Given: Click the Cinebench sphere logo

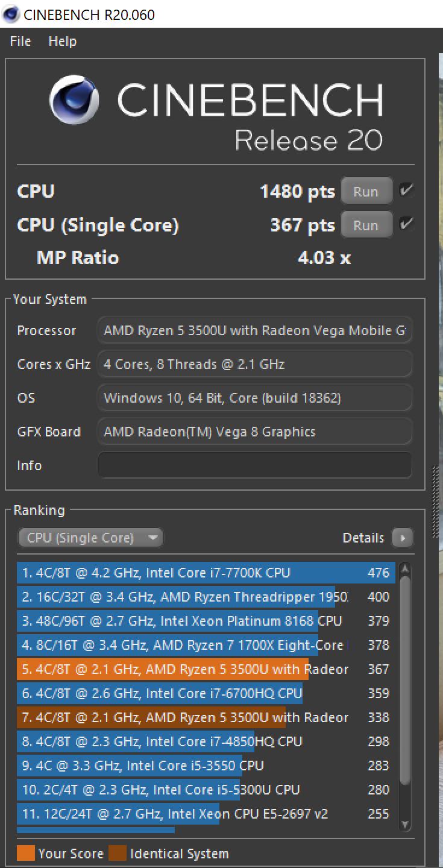Looking at the screenshot, I should tap(75, 99).
